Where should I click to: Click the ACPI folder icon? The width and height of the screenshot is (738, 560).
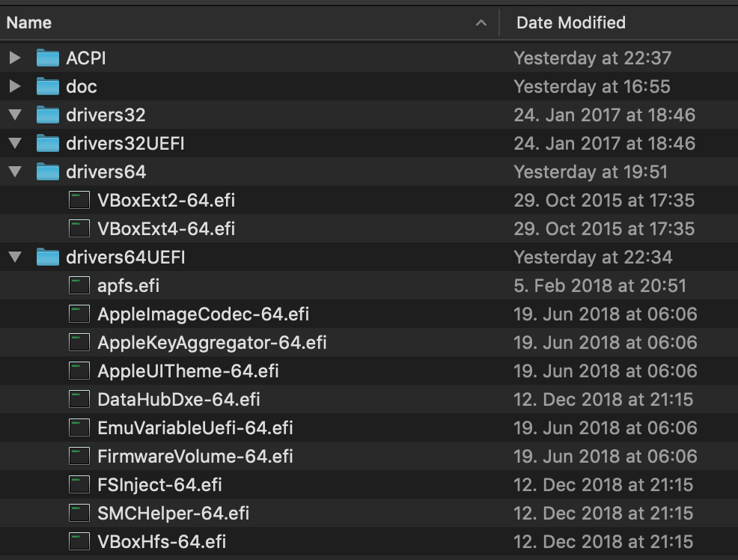48,58
